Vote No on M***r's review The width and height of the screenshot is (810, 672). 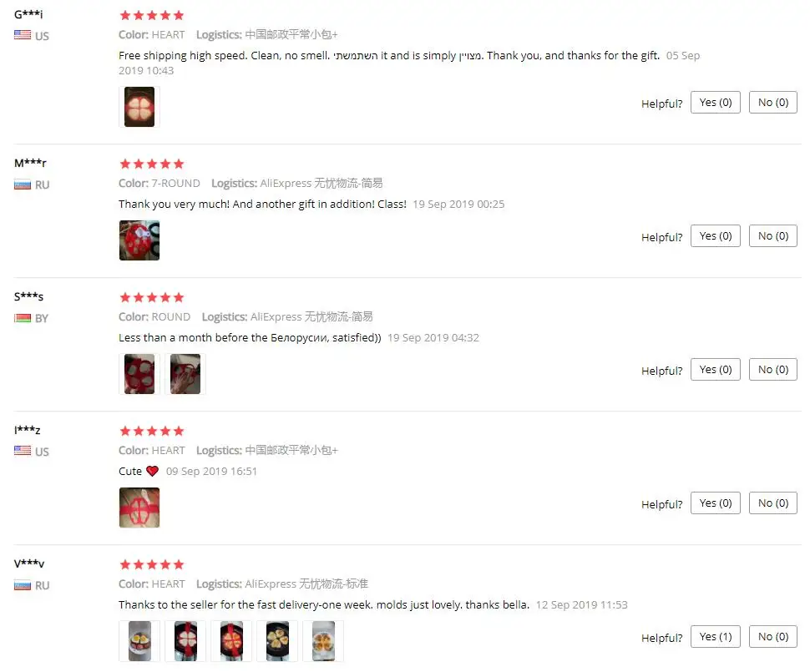point(772,236)
